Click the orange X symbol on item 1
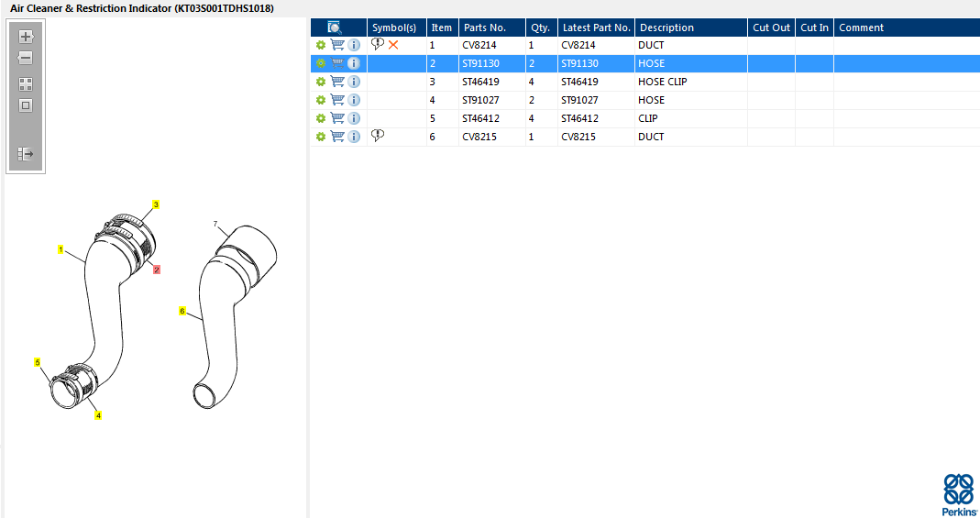The width and height of the screenshot is (980, 518). [x=393, y=45]
